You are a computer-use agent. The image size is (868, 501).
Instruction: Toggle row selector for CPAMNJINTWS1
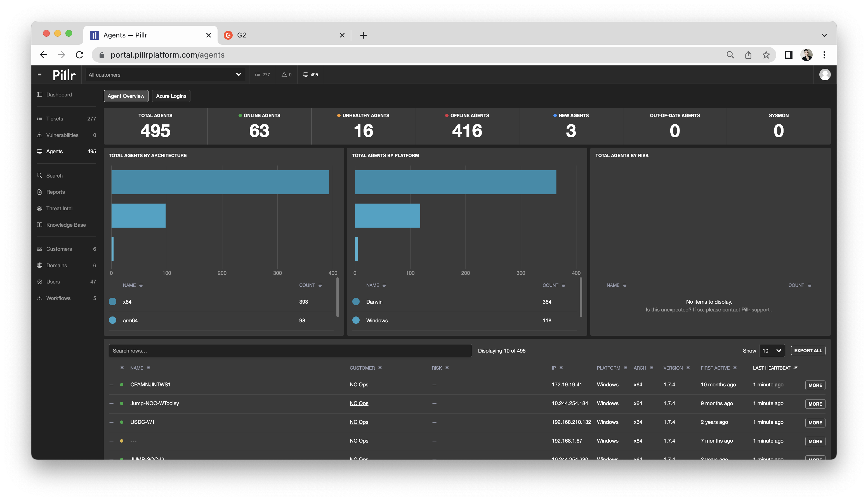[112, 385]
